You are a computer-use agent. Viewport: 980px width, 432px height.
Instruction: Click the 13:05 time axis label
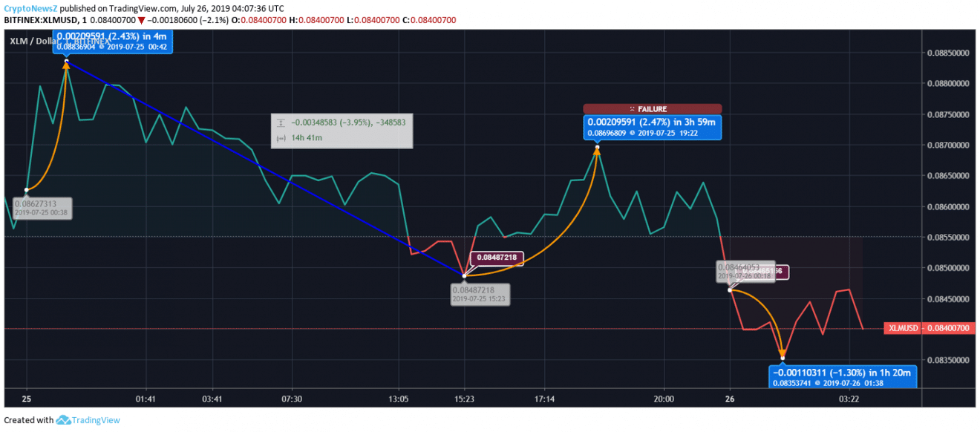pyautogui.click(x=399, y=399)
